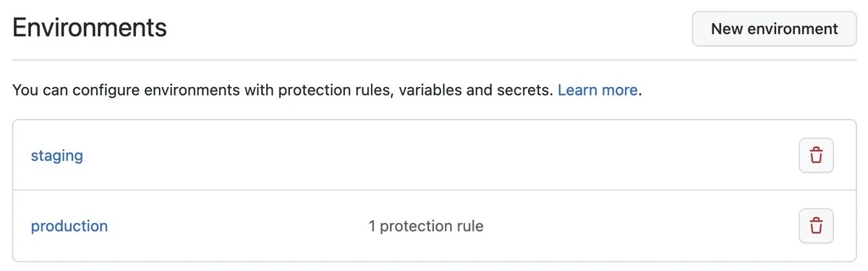Delete the staging environment via trash icon
This screenshot has width=868, height=271.
(x=816, y=155)
